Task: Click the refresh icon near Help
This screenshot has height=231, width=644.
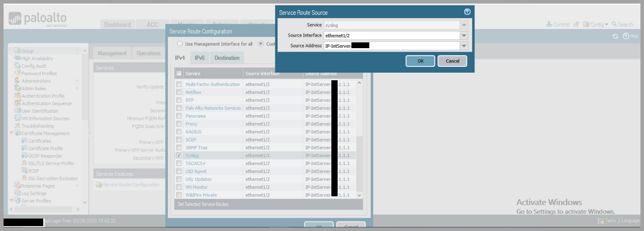Action: point(615,36)
